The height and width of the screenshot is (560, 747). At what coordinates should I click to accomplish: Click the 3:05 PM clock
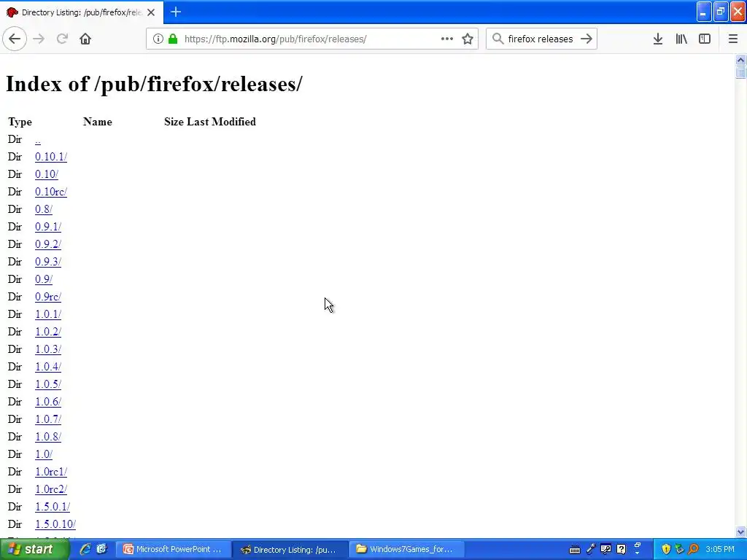(x=720, y=550)
